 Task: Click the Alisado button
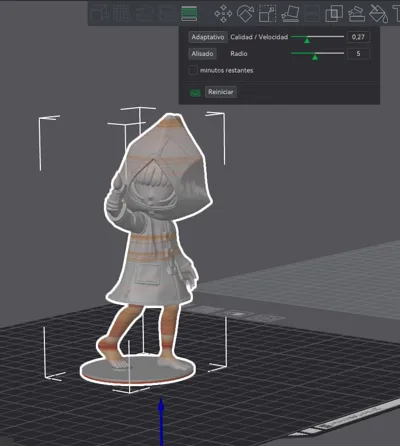[x=202, y=54]
